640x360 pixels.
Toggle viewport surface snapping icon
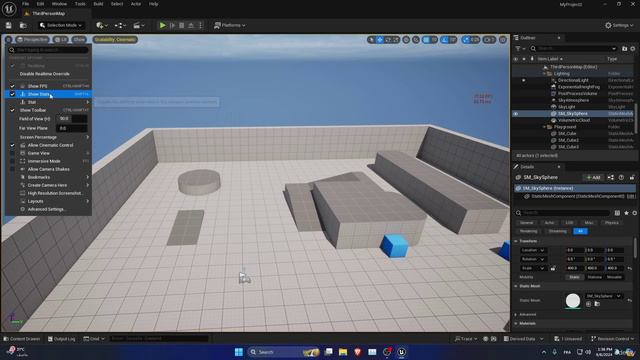point(416,40)
